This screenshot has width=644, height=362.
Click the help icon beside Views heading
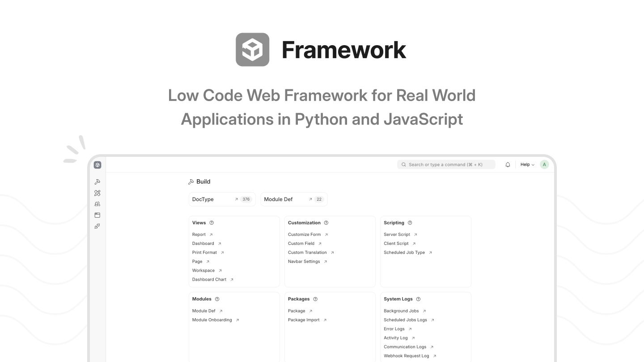[x=212, y=223]
